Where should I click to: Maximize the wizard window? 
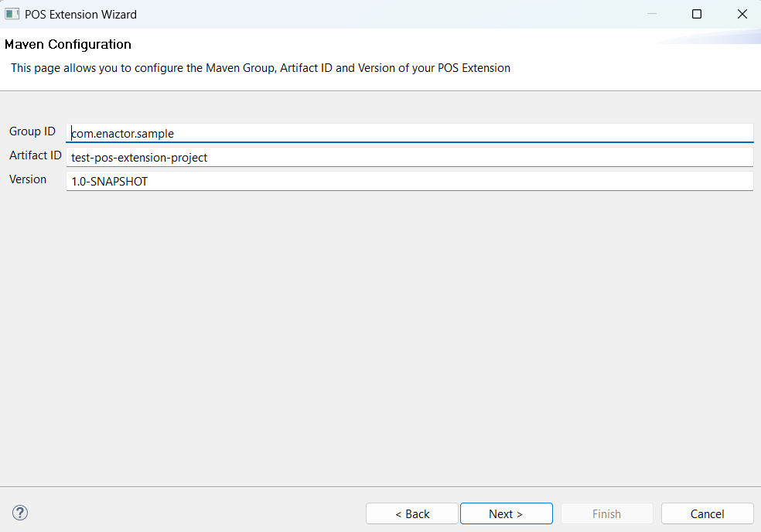[696, 13]
